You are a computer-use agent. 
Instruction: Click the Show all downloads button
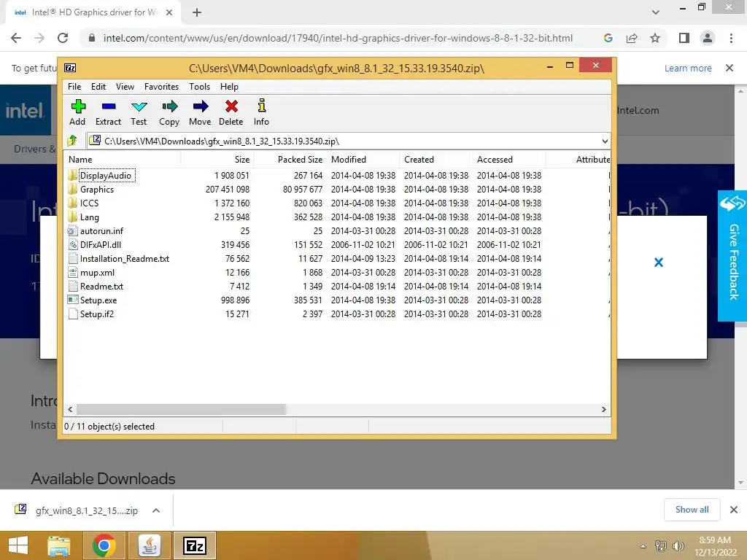692,510
